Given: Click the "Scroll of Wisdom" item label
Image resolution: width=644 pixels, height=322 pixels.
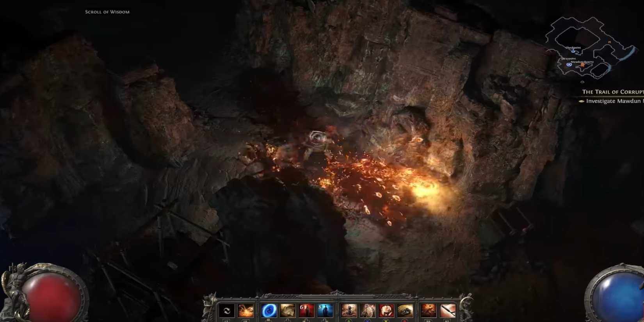Looking at the screenshot, I should tap(107, 12).
